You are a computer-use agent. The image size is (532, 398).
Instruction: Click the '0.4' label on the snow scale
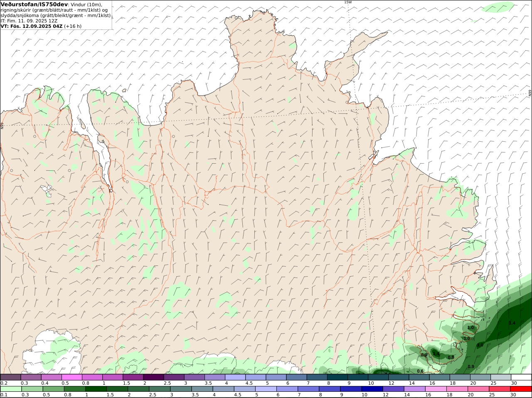tap(45, 383)
